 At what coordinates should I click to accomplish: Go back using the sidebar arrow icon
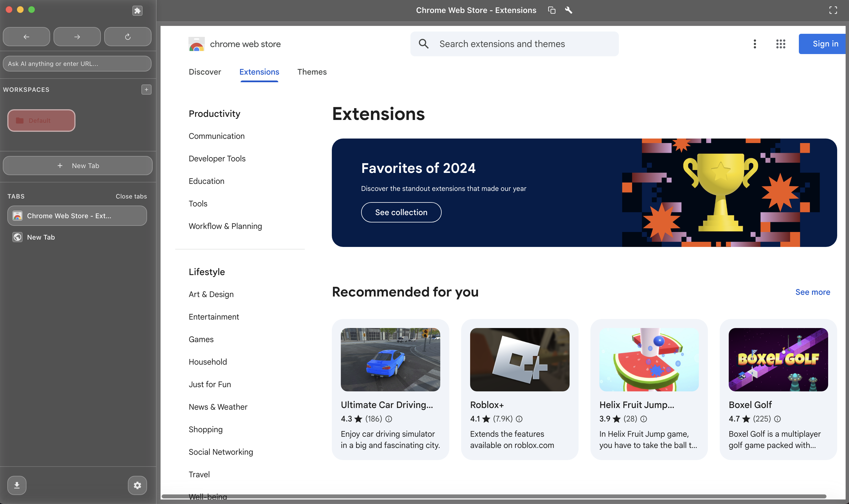(26, 36)
